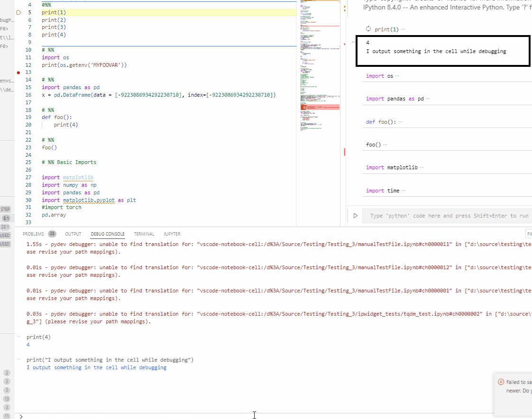Click the debug arrow at line 5
Image resolution: width=532 pixels, height=419 pixels.
19,12
